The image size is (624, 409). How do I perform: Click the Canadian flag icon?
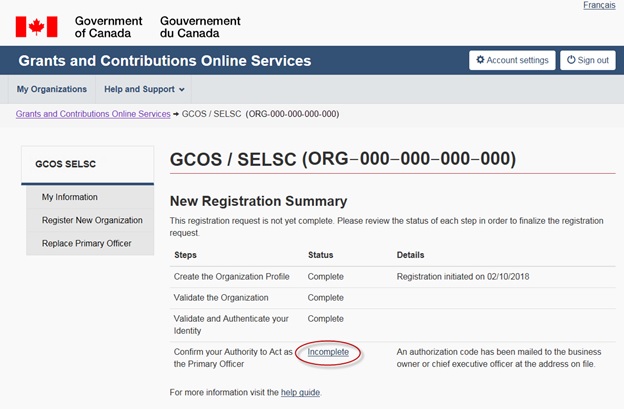(x=36, y=26)
